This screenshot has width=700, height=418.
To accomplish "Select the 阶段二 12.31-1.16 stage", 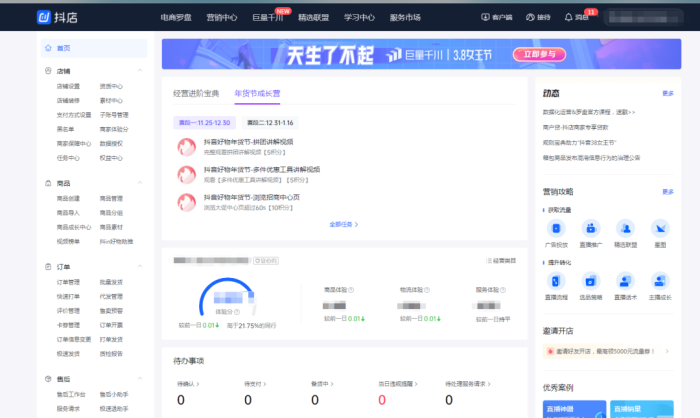I will 270,123.
